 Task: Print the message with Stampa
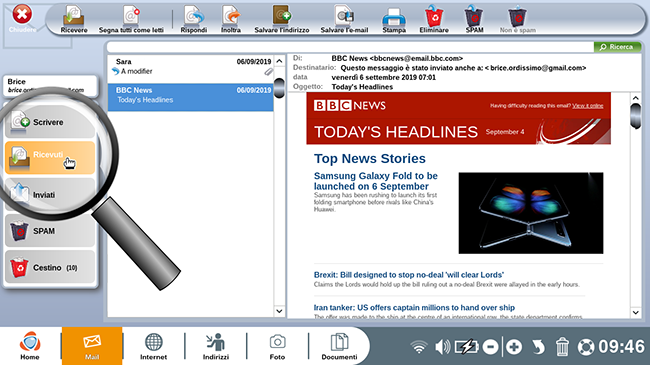click(x=394, y=19)
